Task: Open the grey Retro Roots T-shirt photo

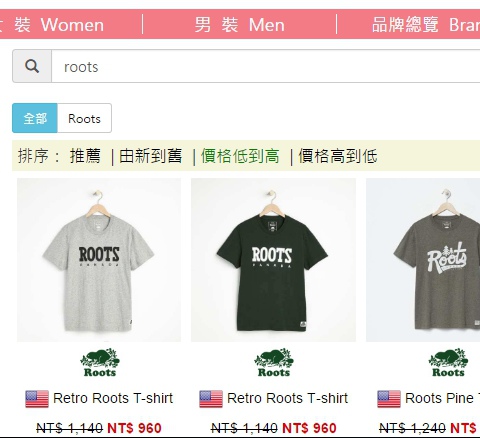Action: (99, 260)
